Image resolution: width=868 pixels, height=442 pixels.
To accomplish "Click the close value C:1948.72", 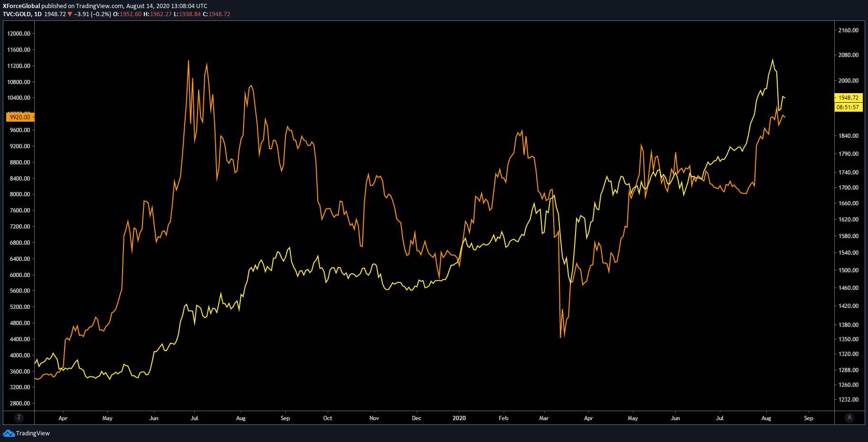I will [217, 14].
